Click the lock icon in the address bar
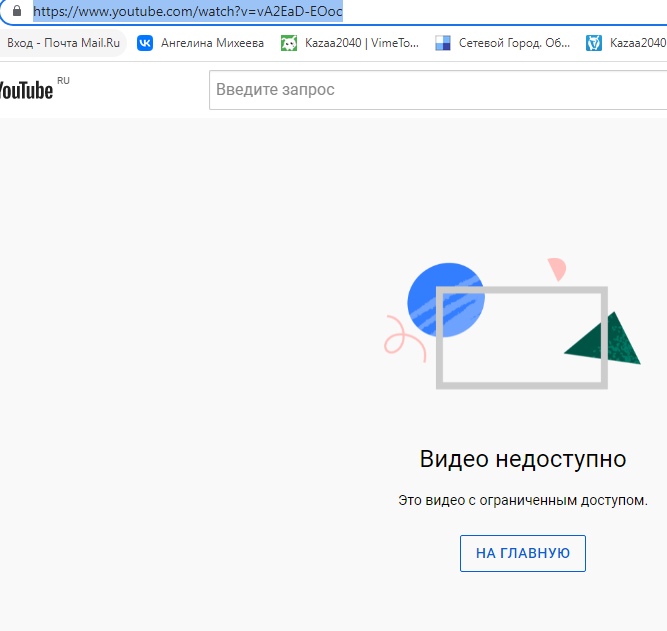The height and width of the screenshot is (631, 667). pyautogui.click(x=16, y=12)
